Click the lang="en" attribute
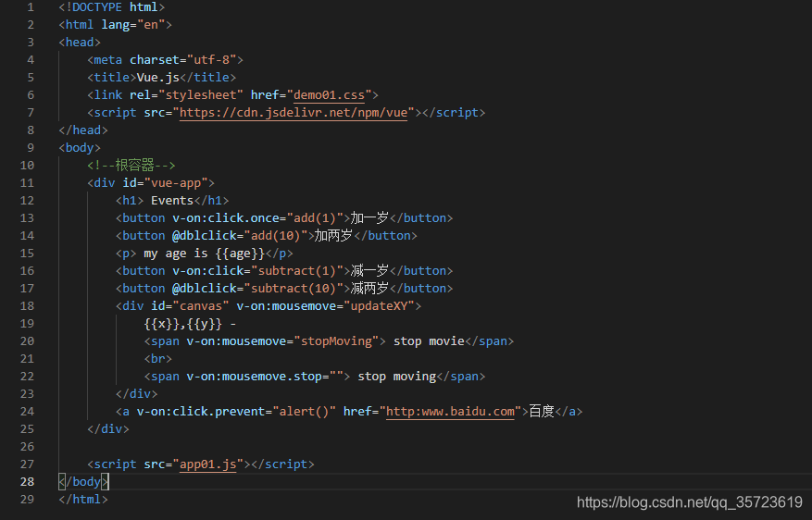The height and width of the screenshot is (520, 812). click(133, 24)
